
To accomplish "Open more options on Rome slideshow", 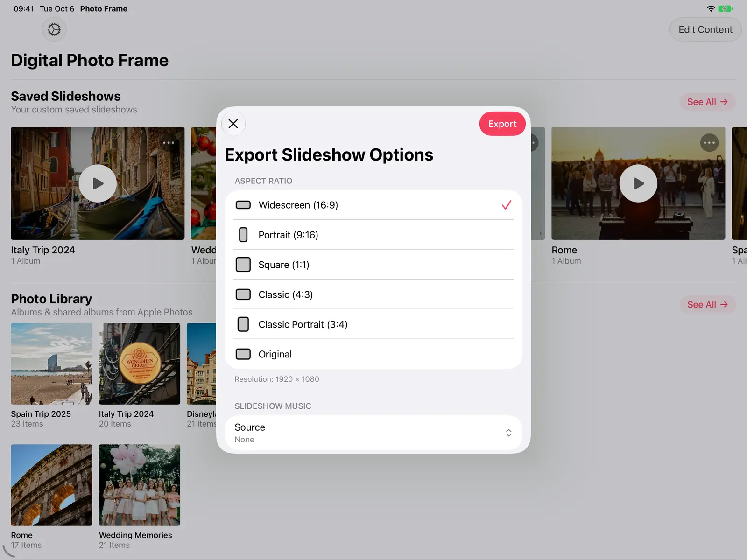I will pos(709,143).
